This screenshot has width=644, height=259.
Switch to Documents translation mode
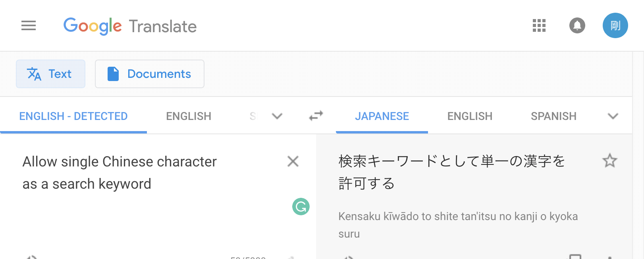coord(150,74)
